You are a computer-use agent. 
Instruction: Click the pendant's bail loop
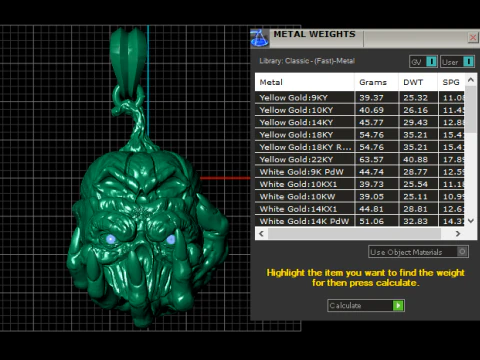tap(128, 62)
